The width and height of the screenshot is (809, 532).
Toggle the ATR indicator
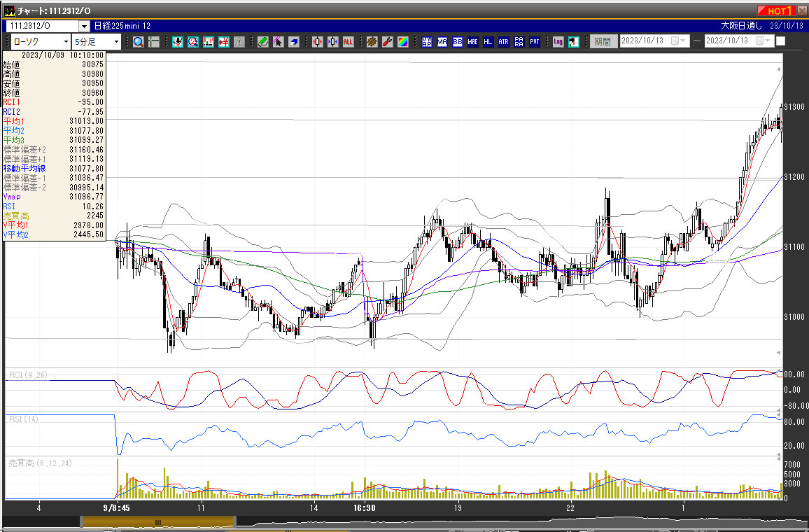(x=504, y=42)
